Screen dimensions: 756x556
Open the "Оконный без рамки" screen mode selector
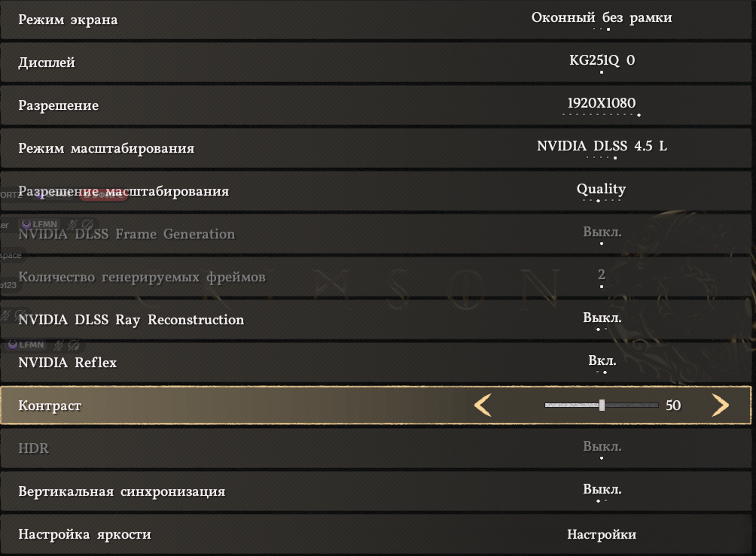(x=601, y=18)
